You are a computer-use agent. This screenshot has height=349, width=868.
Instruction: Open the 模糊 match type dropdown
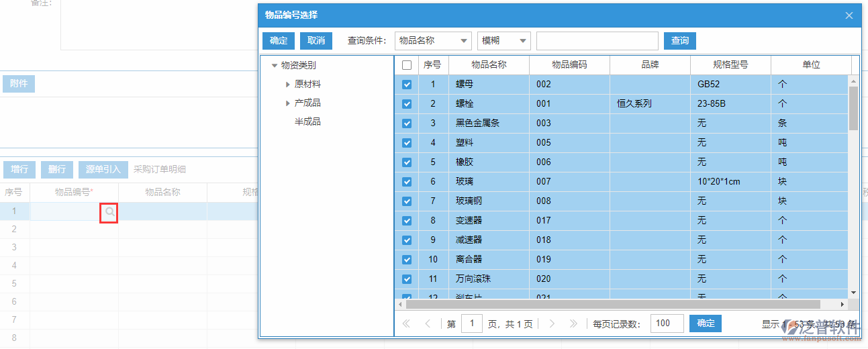click(x=503, y=41)
